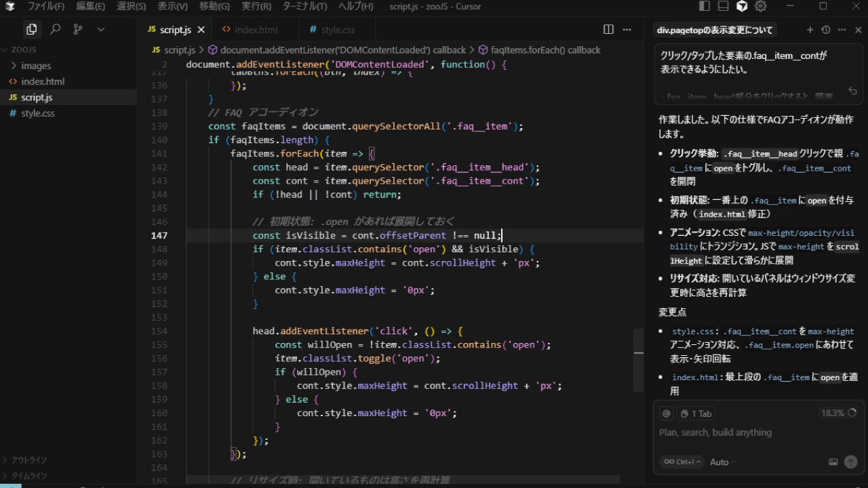Place cursor on line number 147

pos(159,235)
